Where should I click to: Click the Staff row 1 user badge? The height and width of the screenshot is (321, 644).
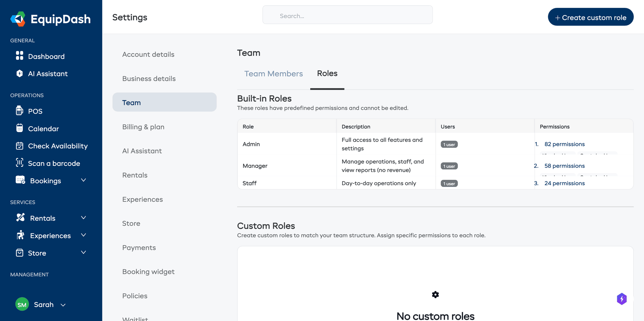point(449,184)
